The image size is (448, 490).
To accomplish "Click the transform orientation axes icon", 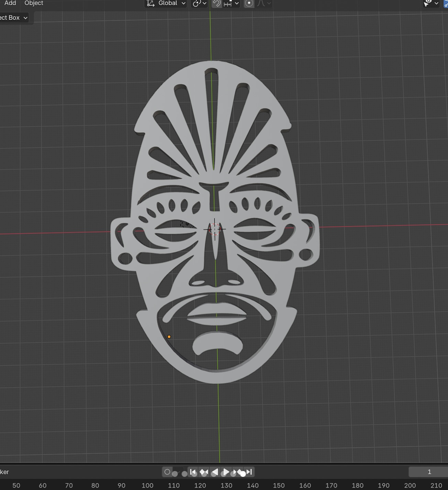I will click(150, 3).
